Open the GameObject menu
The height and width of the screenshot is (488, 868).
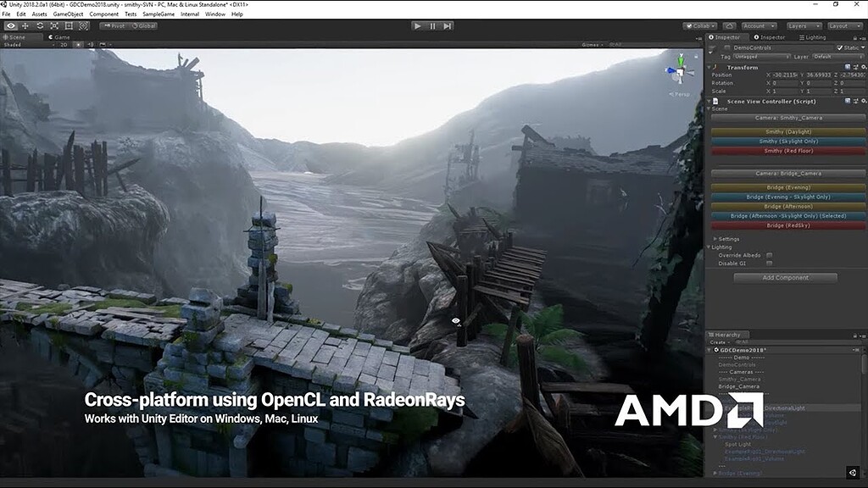tap(68, 13)
